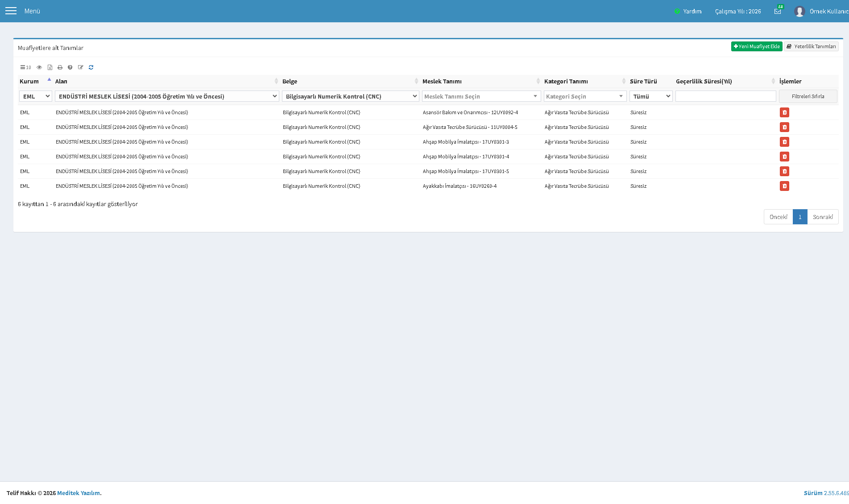The width and height of the screenshot is (849, 504).
Task: Refresh the table with blue reload icon
Action: [91, 67]
